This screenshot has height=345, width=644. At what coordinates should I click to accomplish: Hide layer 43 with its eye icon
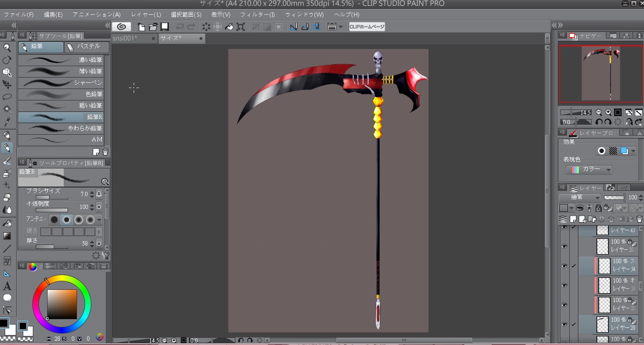(564, 228)
